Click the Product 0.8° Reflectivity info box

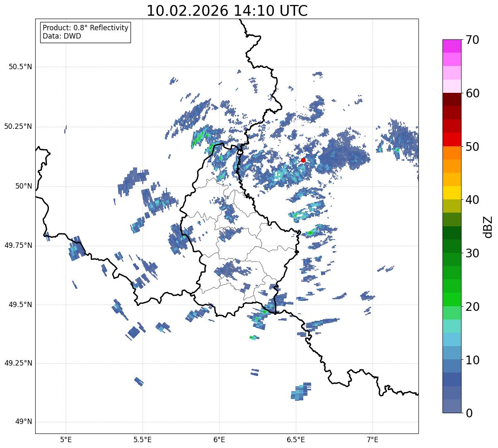coord(86,32)
